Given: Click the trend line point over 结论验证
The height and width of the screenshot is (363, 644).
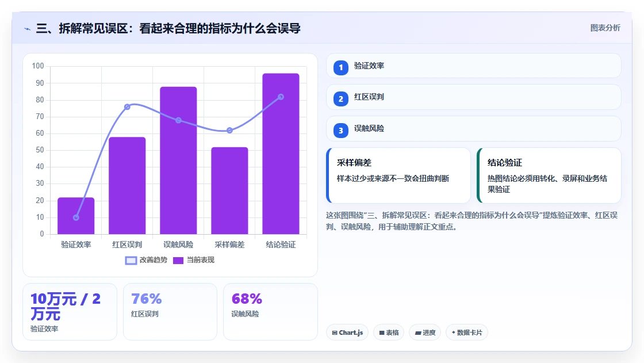Looking at the screenshot, I should (x=281, y=97).
